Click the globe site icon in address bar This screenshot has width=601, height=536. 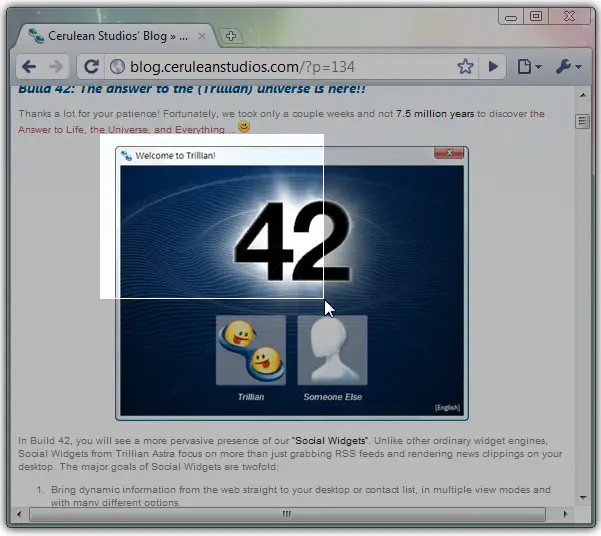click(x=117, y=67)
